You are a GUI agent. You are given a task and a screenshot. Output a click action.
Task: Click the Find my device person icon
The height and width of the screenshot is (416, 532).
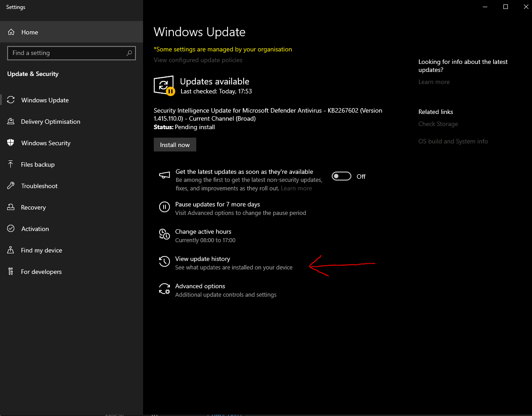point(11,250)
